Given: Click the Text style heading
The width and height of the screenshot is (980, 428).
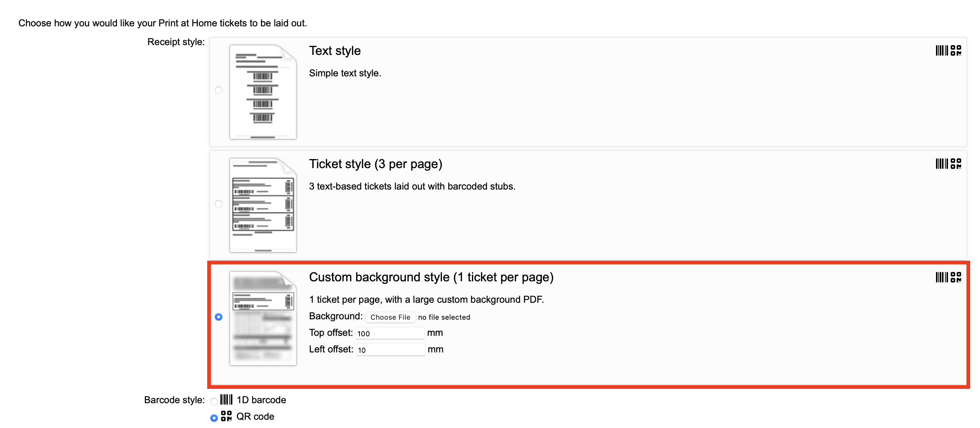Looking at the screenshot, I should [334, 51].
